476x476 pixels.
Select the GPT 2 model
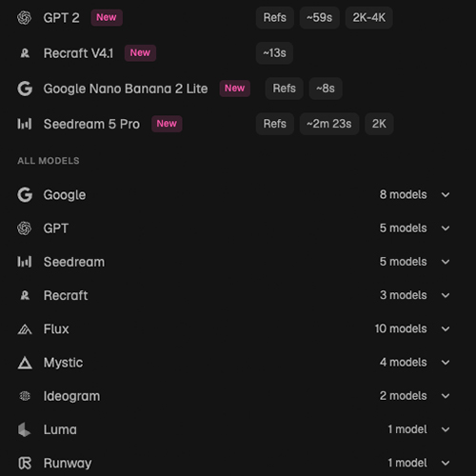pos(61,18)
